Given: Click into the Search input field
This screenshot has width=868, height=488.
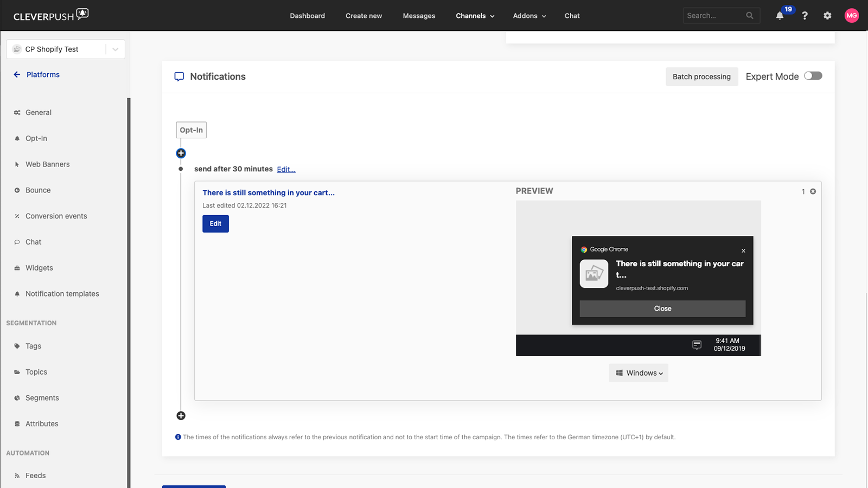Looking at the screenshot, I should click(x=713, y=16).
